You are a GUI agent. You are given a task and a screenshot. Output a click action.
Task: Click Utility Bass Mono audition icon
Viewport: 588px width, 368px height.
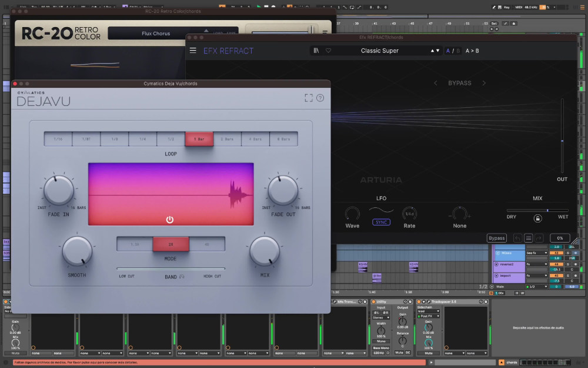pos(387,353)
